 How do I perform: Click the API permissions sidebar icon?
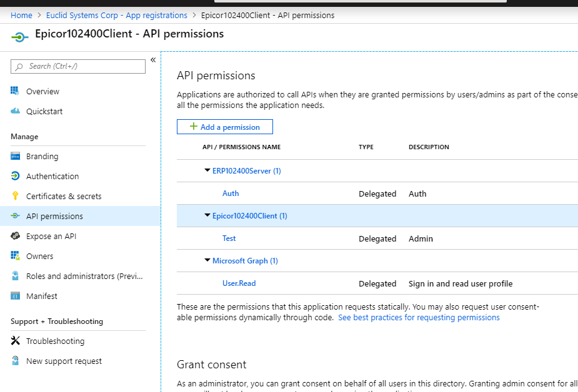15,216
